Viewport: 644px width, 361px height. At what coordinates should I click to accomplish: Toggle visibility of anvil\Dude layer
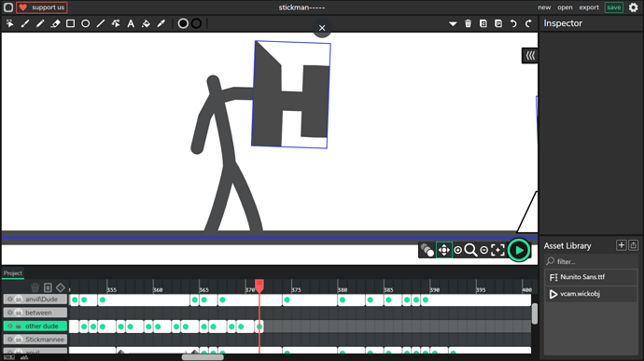point(10,299)
